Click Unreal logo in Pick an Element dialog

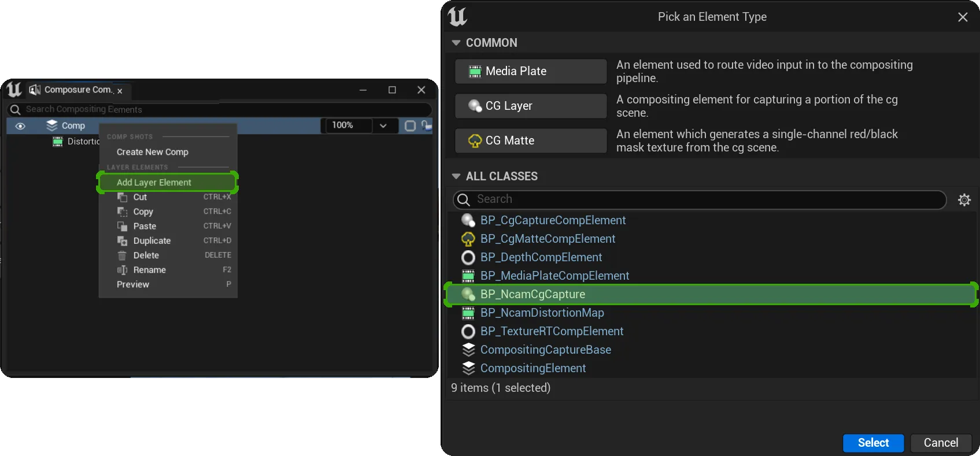tap(457, 17)
